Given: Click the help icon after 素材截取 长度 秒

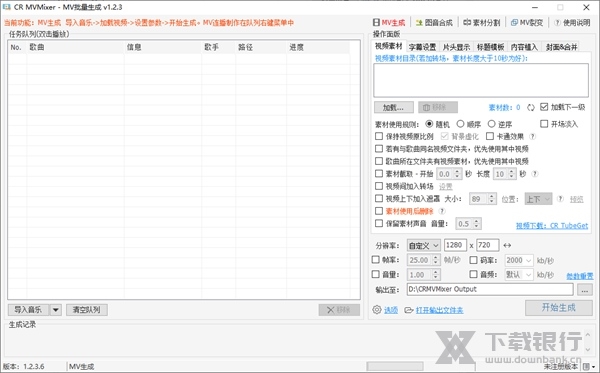Looking at the screenshot, I should [x=535, y=174].
